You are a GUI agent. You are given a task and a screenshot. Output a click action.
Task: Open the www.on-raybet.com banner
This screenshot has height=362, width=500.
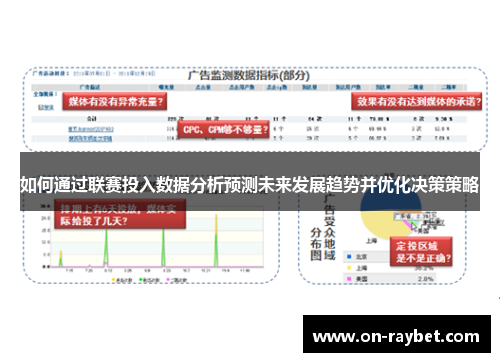[x=397, y=334]
